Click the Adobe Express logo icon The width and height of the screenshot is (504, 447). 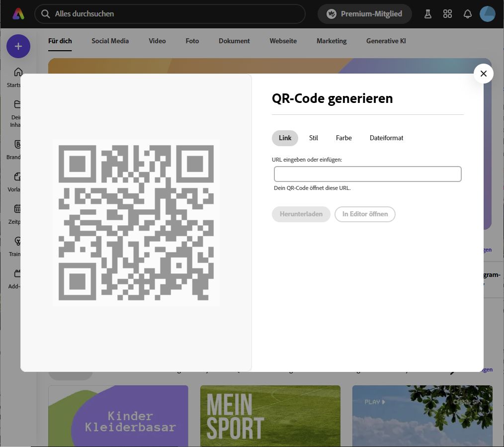tap(18, 14)
